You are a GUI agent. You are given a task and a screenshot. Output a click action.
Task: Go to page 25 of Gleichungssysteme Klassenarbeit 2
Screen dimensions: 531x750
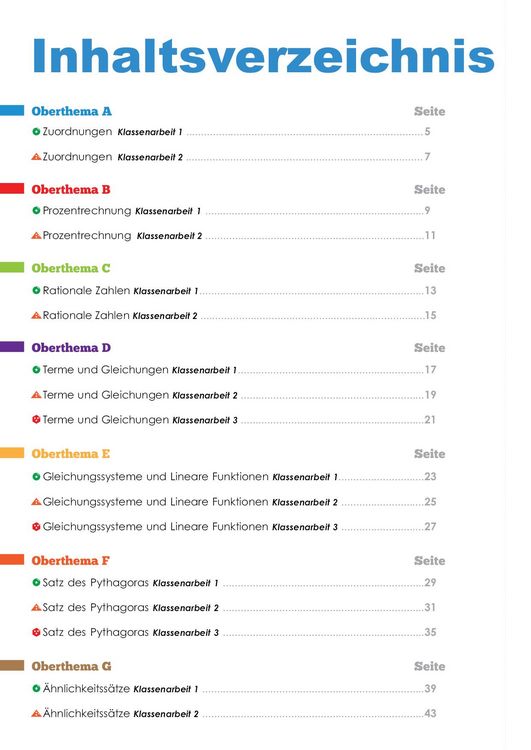click(430, 502)
